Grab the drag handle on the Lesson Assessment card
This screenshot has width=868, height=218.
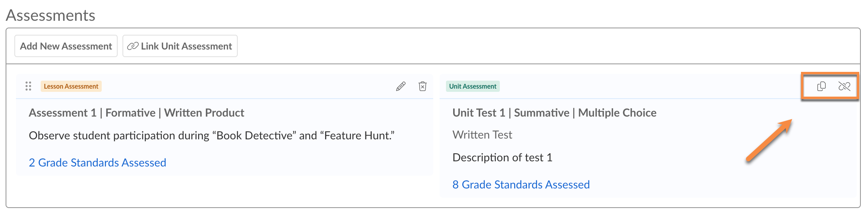pos(28,86)
